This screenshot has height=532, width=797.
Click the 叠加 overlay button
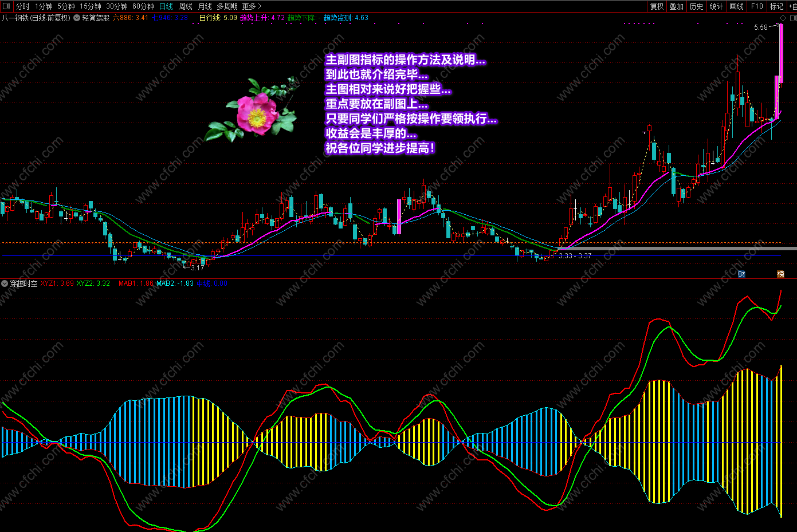[x=677, y=6]
